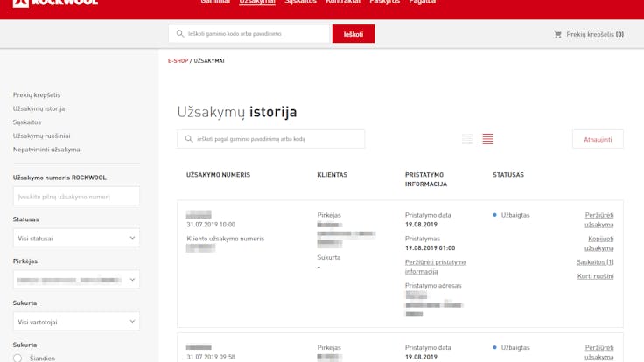Image resolution: width=644 pixels, height=362 pixels.
Task: Open Nepatvirtinti užsakymai in sidebar
Action: click(47, 150)
